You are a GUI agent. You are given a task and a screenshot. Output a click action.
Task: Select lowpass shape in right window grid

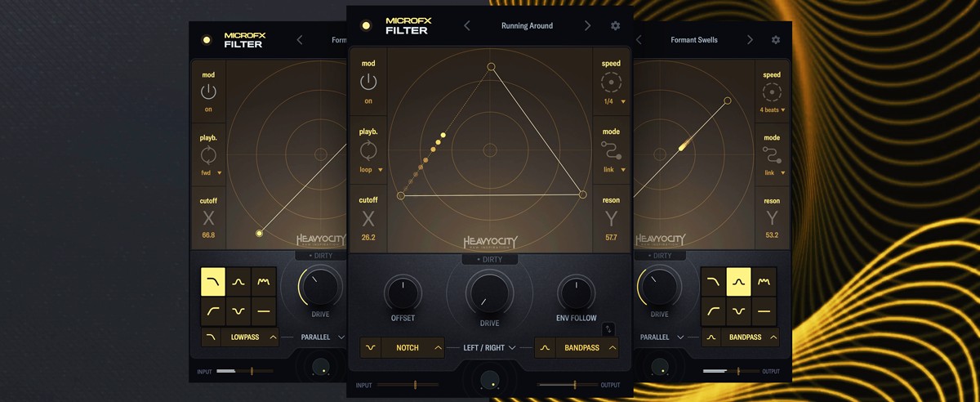click(x=713, y=281)
